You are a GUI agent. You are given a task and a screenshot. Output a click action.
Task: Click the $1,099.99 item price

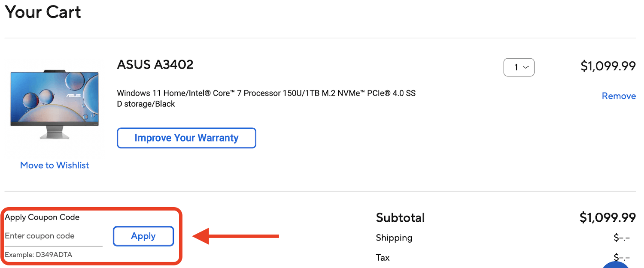pyautogui.click(x=608, y=66)
